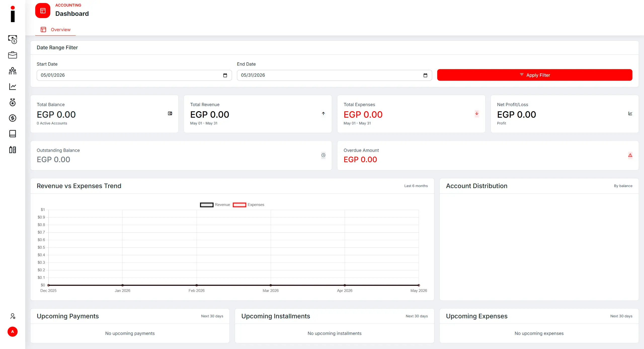644x349 pixels.
Task: Click the Outstanding Balance EGP 0.00 value
Action: [x=53, y=159]
